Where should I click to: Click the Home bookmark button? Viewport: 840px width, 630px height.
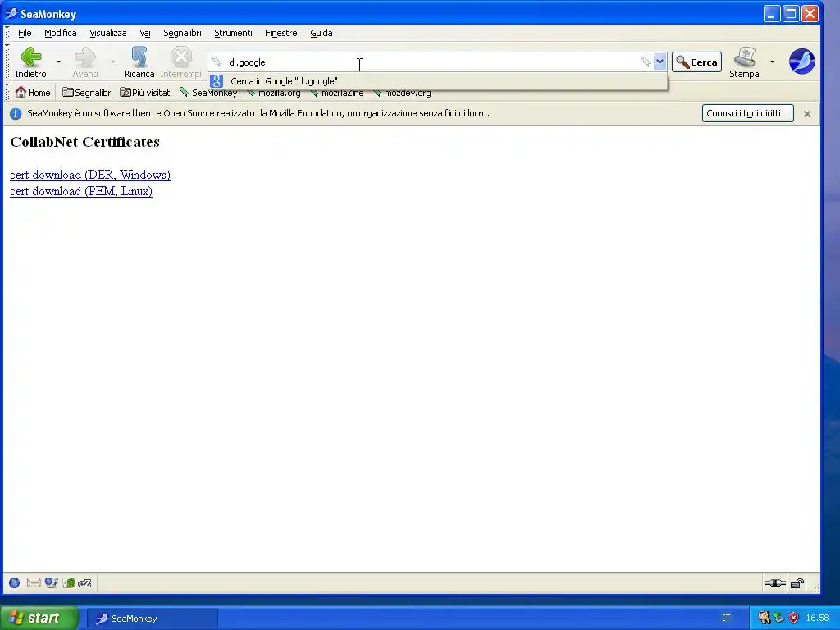click(33, 93)
